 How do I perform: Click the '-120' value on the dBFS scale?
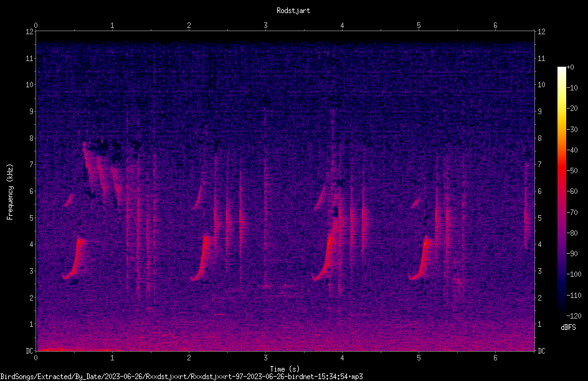pyautogui.click(x=574, y=316)
